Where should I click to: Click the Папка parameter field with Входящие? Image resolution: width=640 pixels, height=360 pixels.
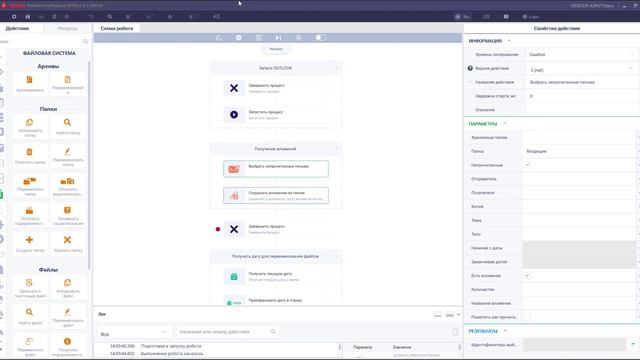580,151
